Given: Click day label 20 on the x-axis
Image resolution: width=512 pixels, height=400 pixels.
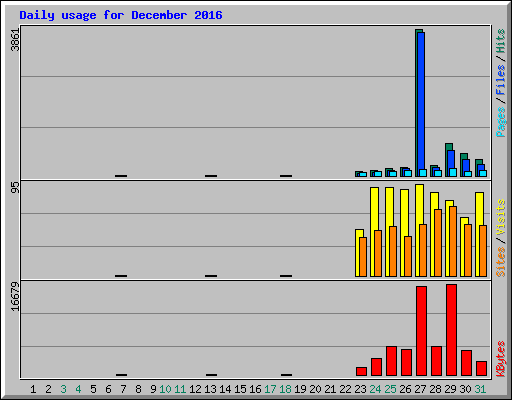Looking at the screenshot, I should coord(315,389).
